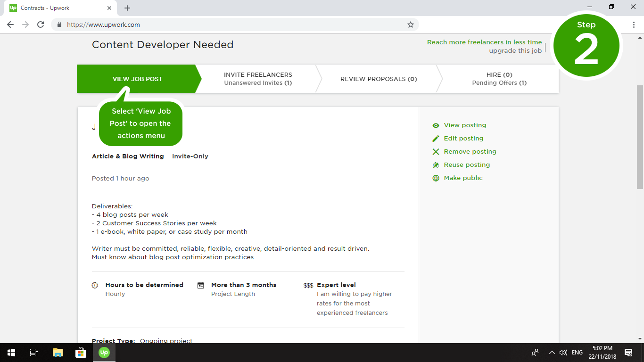Reload the page with refresh icon
Screen dimensions: 644x362
(41, 25)
